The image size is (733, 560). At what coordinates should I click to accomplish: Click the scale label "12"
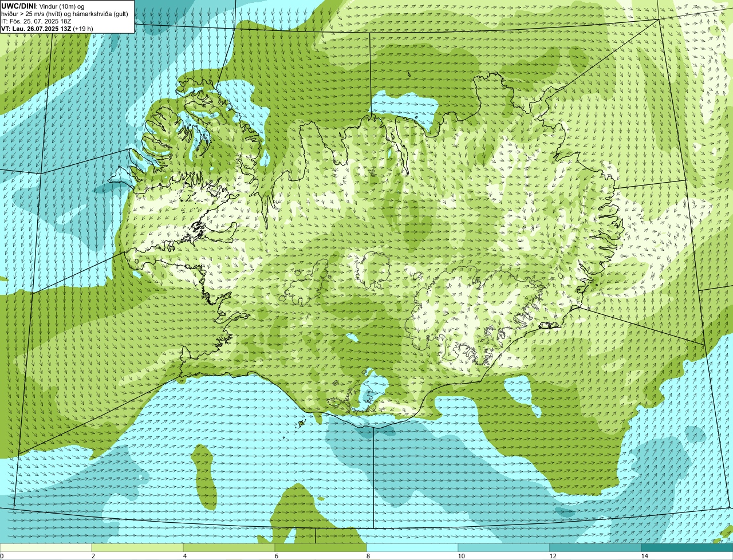[553, 556]
